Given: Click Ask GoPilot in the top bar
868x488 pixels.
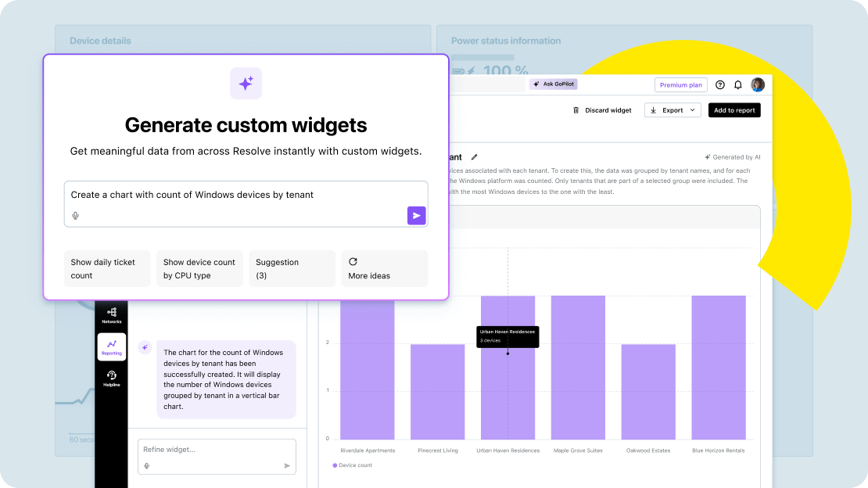Looking at the screenshot, I should tap(553, 84).
